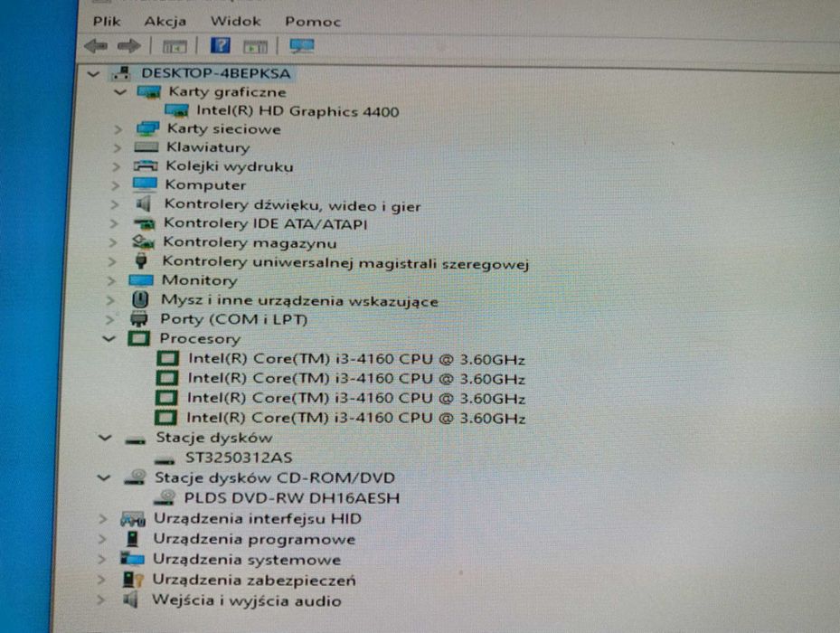
Task: Select the Procesory category label
Action: (200, 339)
